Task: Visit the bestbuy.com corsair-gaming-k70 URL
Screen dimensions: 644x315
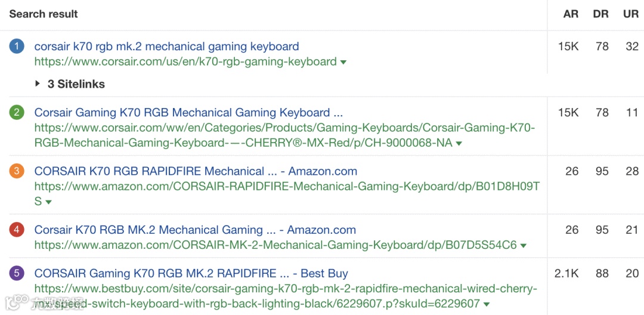Action: [286, 297]
